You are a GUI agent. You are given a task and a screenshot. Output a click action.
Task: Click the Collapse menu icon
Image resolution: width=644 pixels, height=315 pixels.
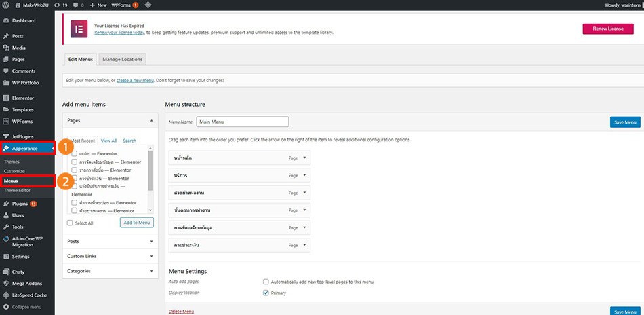(6, 307)
